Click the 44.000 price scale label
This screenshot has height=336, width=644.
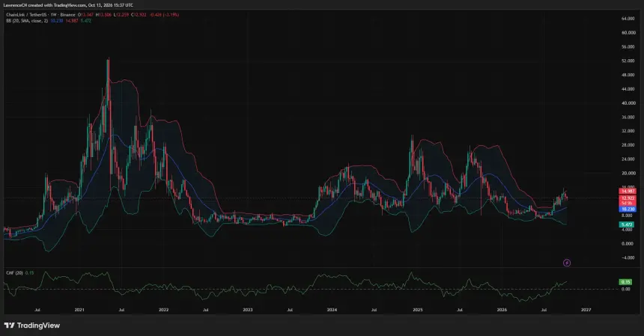coord(628,89)
